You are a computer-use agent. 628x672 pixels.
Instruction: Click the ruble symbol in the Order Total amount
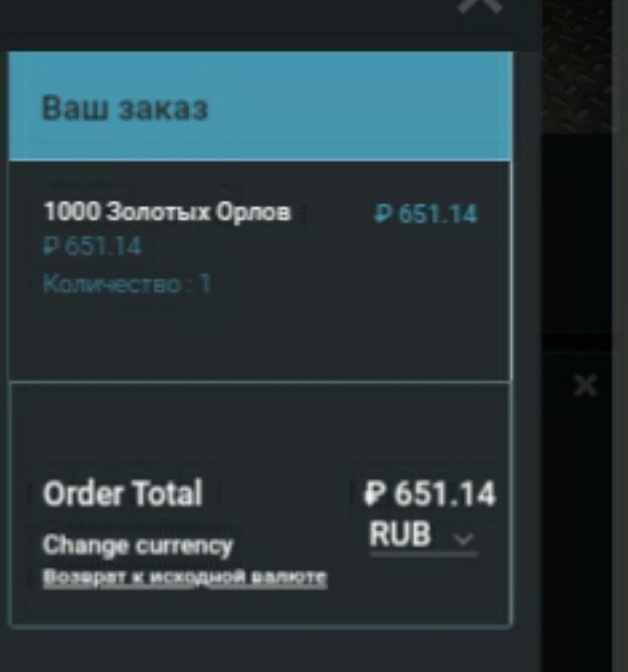tap(374, 493)
